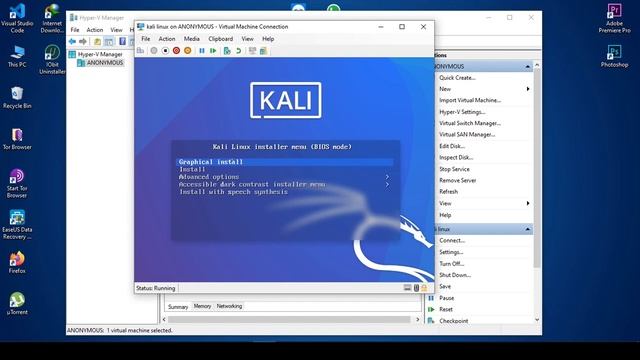
Task: Click the keyboard status icon in VM window
Action: 407,288
